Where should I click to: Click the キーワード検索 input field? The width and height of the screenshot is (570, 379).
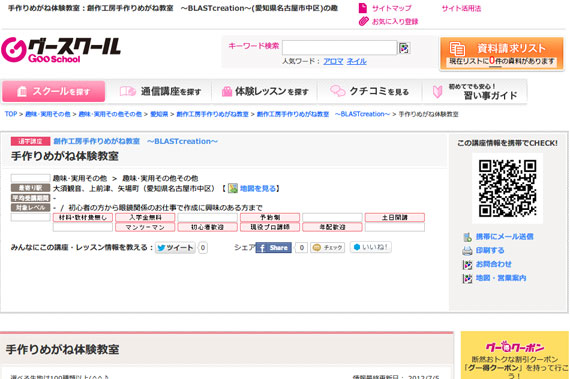pos(340,48)
